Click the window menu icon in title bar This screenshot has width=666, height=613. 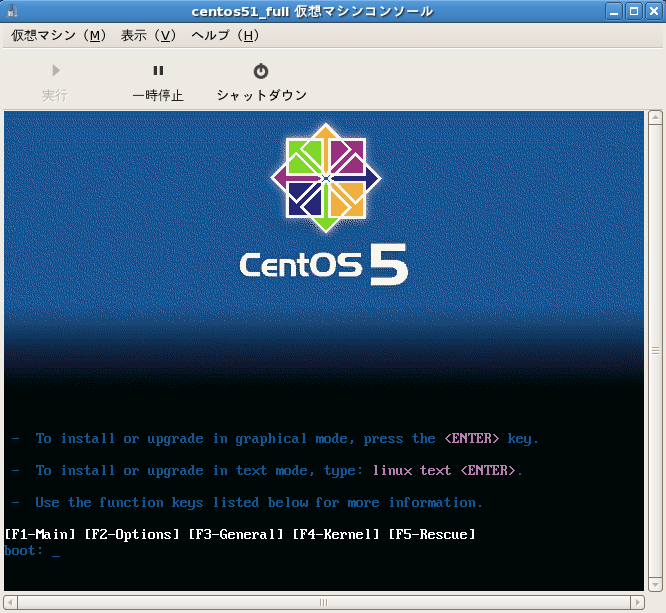click(x=12, y=11)
